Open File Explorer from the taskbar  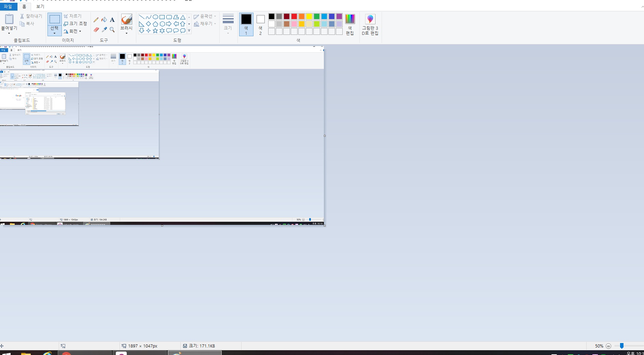click(26, 353)
